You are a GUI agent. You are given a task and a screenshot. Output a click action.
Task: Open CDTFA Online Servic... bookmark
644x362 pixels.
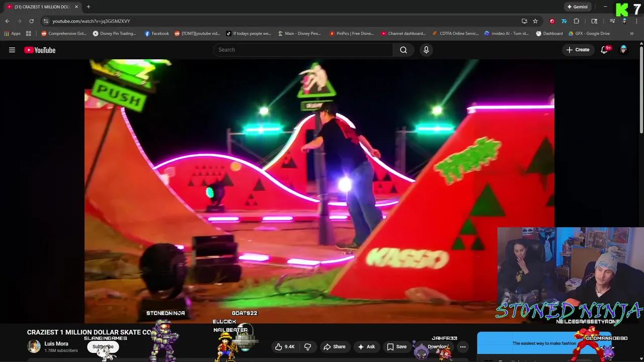point(456,34)
